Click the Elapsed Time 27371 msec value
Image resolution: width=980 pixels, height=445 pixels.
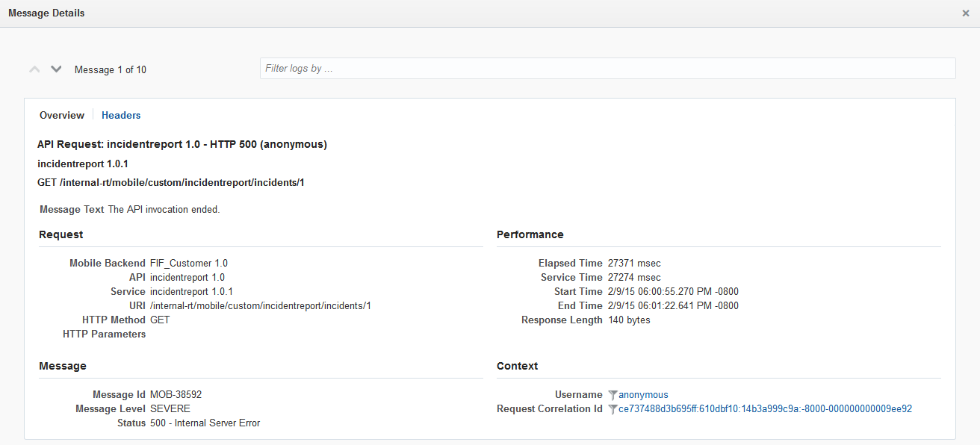(634, 264)
